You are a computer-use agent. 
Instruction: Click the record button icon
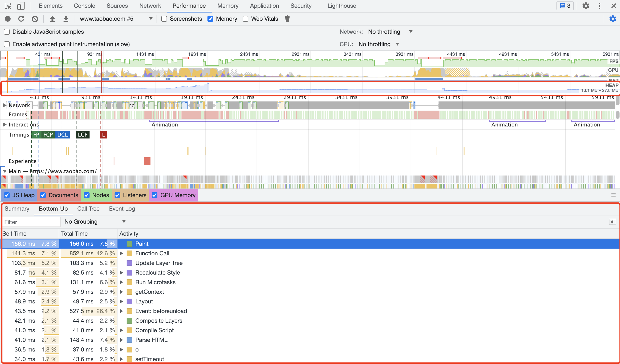[x=8, y=19]
